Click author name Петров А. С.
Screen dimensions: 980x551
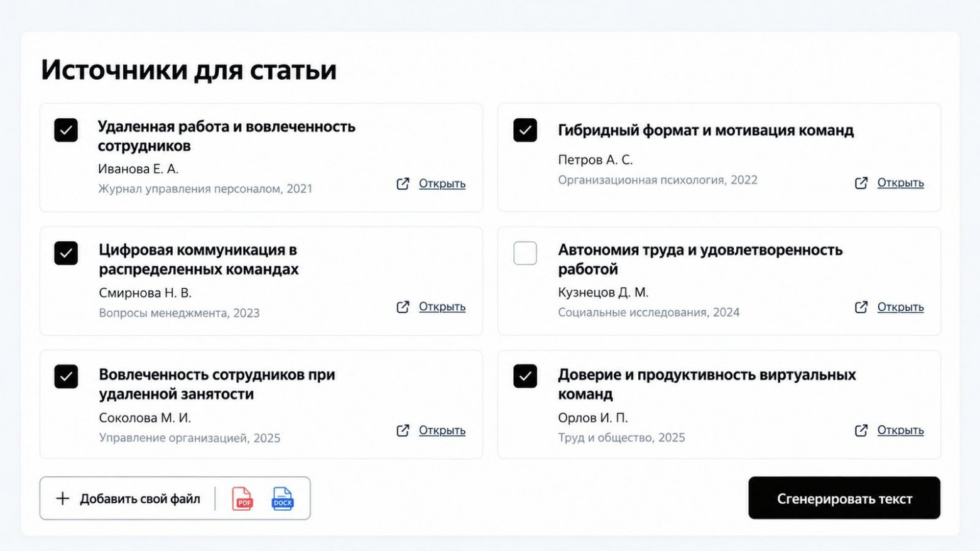(x=595, y=160)
